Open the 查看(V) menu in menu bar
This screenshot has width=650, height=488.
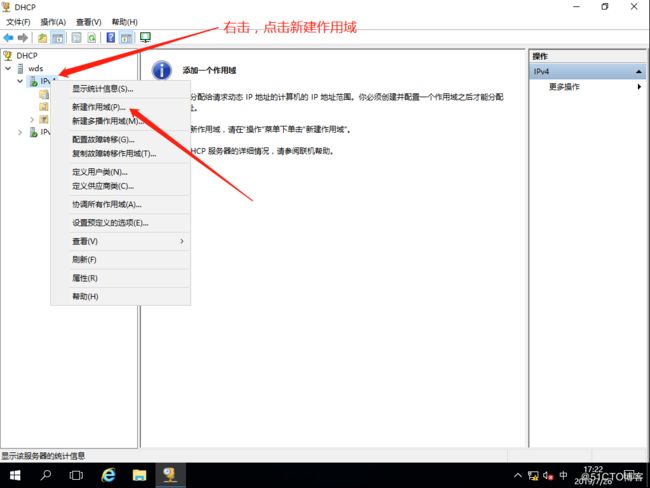(x=89, y=22)
